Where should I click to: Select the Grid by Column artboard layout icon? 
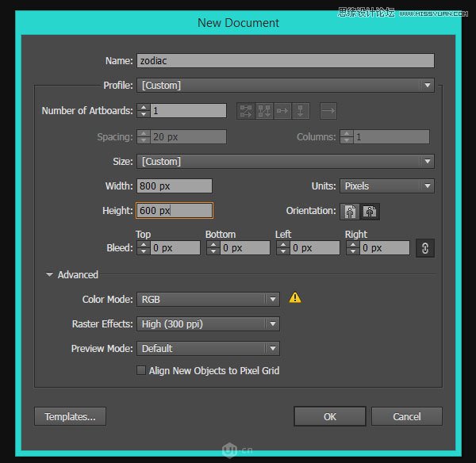click(264, 111)
